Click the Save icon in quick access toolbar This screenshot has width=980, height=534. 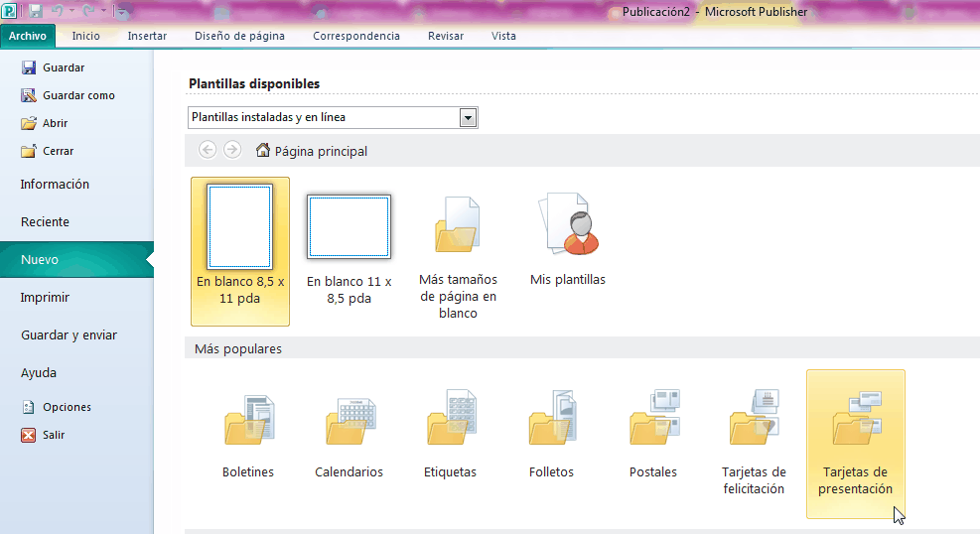pyautogui.click(x=36, y=11)
